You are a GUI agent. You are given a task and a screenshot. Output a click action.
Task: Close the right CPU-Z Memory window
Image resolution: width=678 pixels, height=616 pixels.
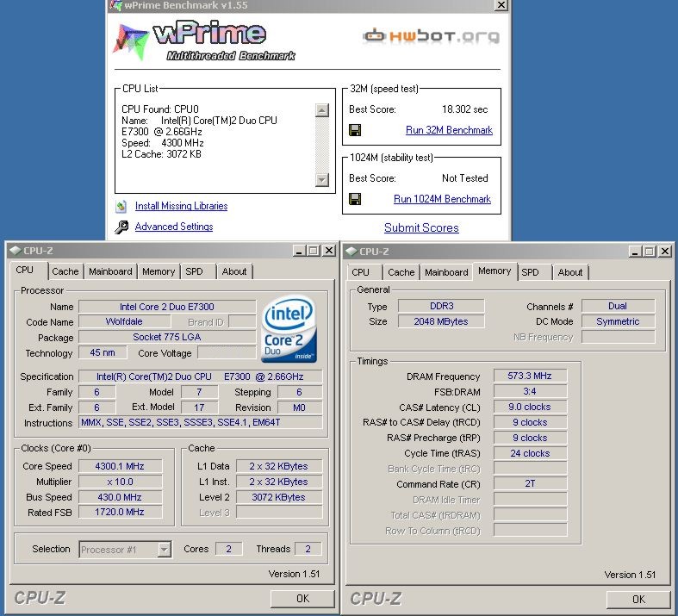click(x=664, y=252)
